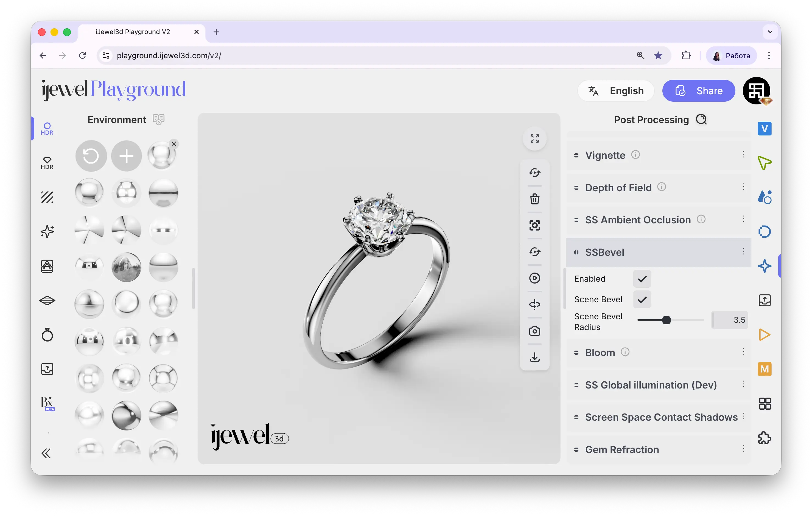Open the grid of squares icon

[765, 404]
